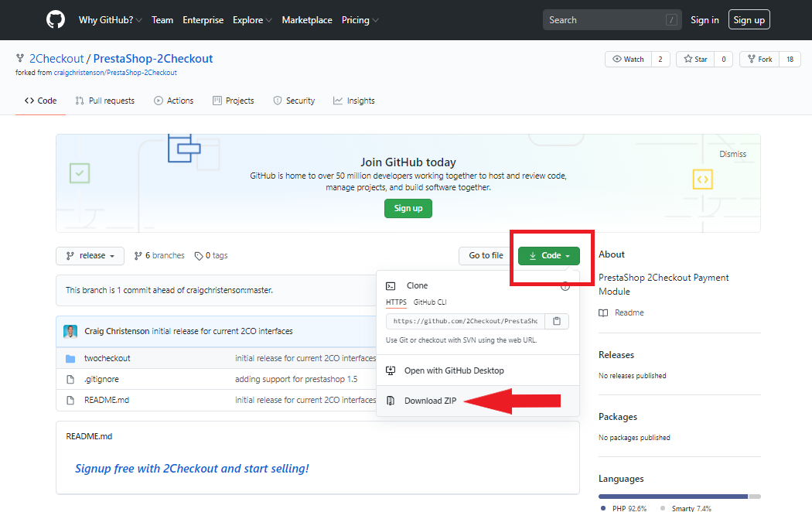Screen dimensions: 812x512
Task: Click the PHP language bar segment
Action: [674, 497]
